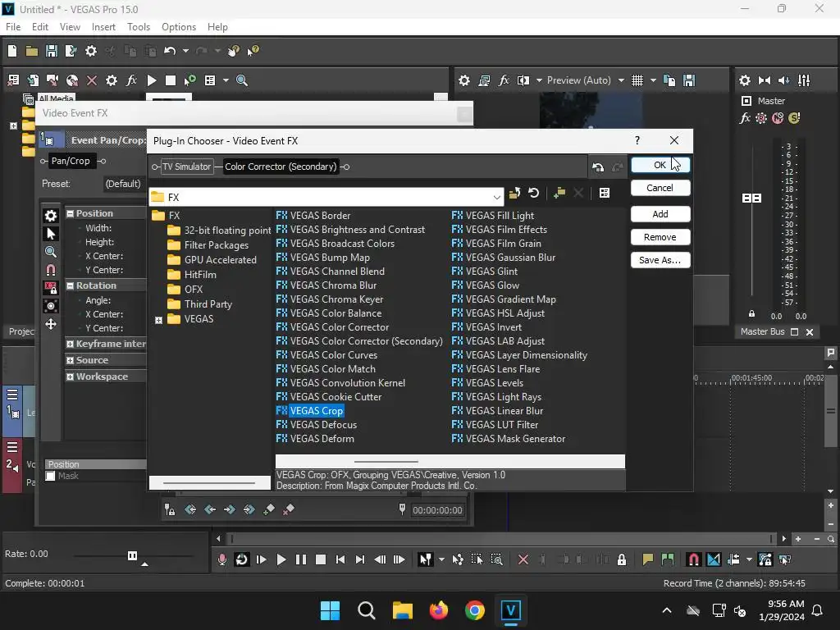Click the New project icon in main toolbar
This screenshot has width=840, height=630.
pos(11,51)
